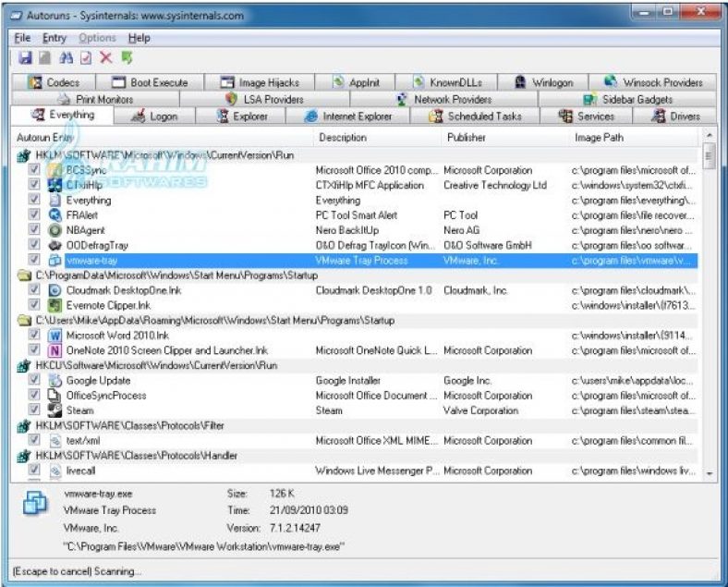This screenshot has height=587, width=728.
Task: Open the Sidebar Gadgets tab
Action: point(627,100)
